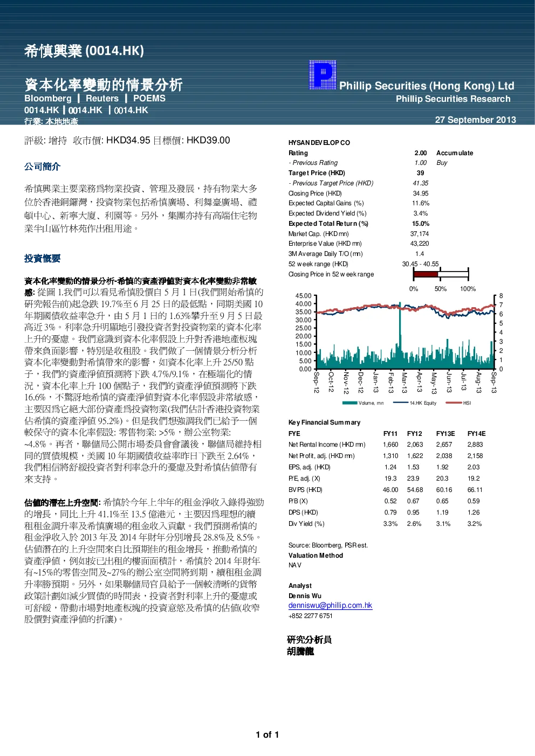
Task: Click P/B FY11 value 0.52
Action: coord(390,501)
